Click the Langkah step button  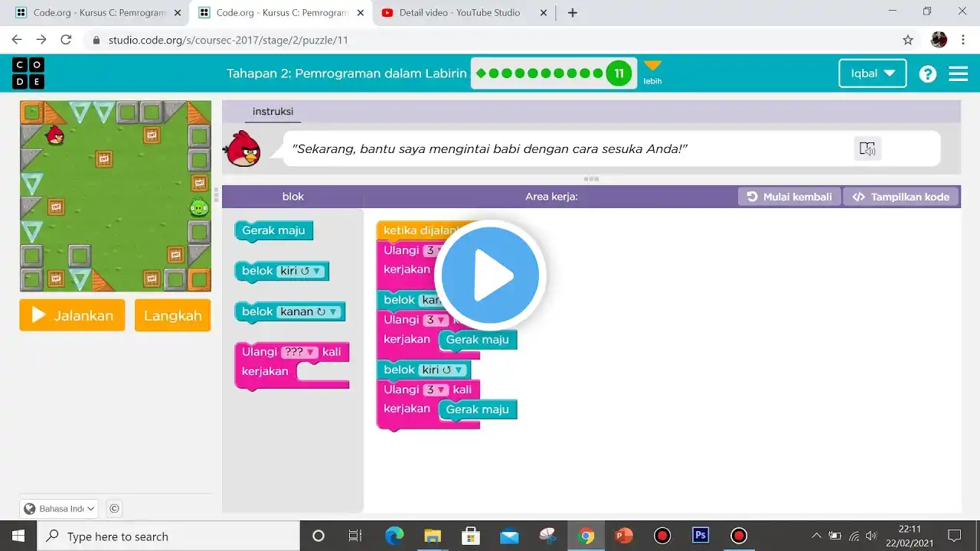(172, 315)
